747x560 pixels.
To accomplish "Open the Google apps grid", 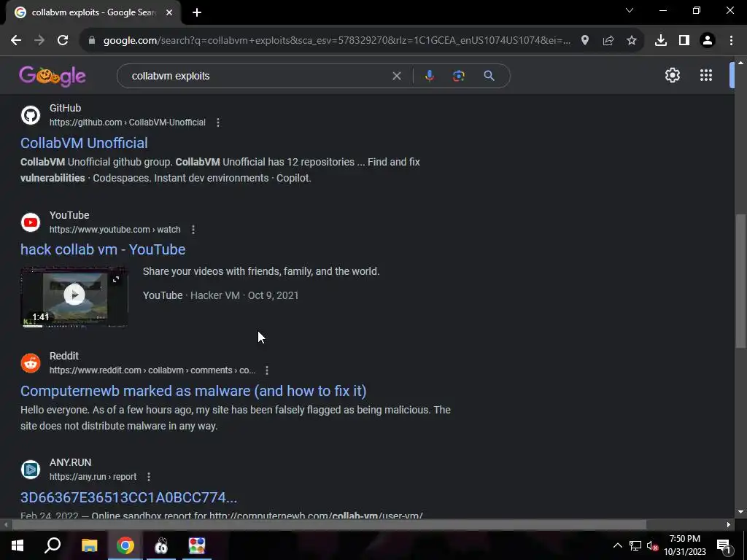I will [x=705, y=75].
